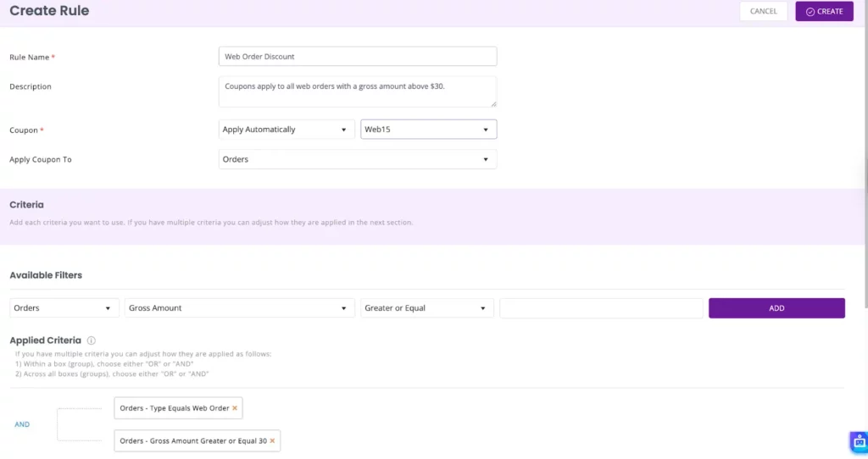Screen dimensions: 868x459
Task: Toggle the AND group operator
Action: (22, 424)
